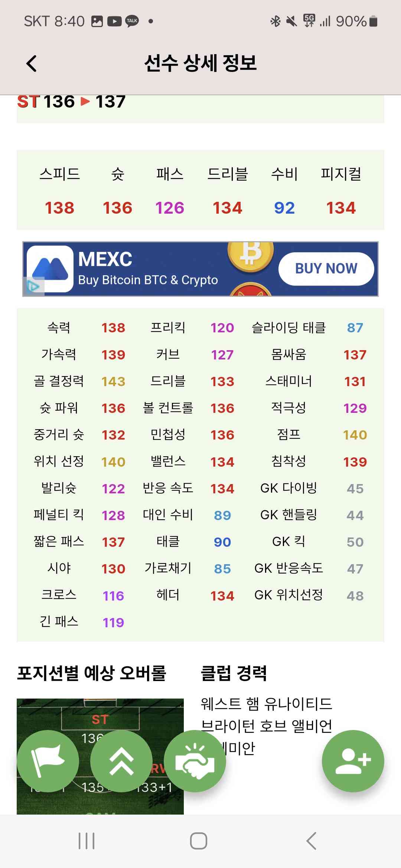401x868 pixels.
Task: Tap Android recent apps navigation button
Action: pyautogui.click(x=87, y=841)
